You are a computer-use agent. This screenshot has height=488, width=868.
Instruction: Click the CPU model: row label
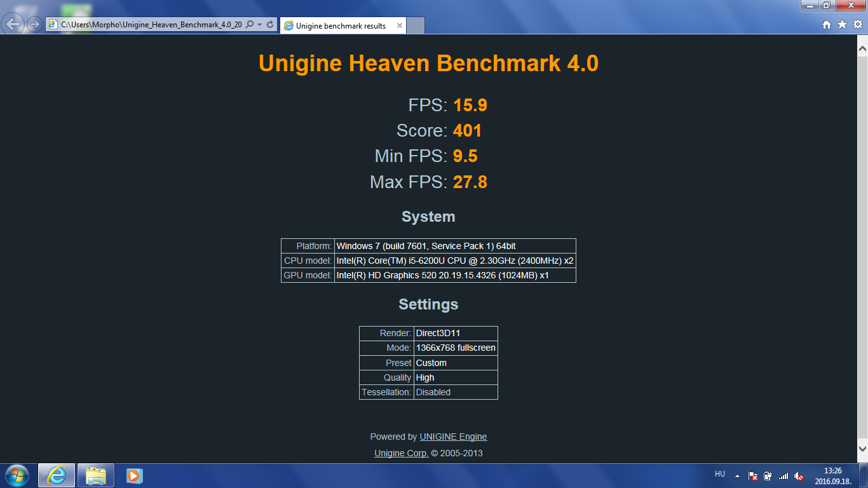[x=308, y=261]
